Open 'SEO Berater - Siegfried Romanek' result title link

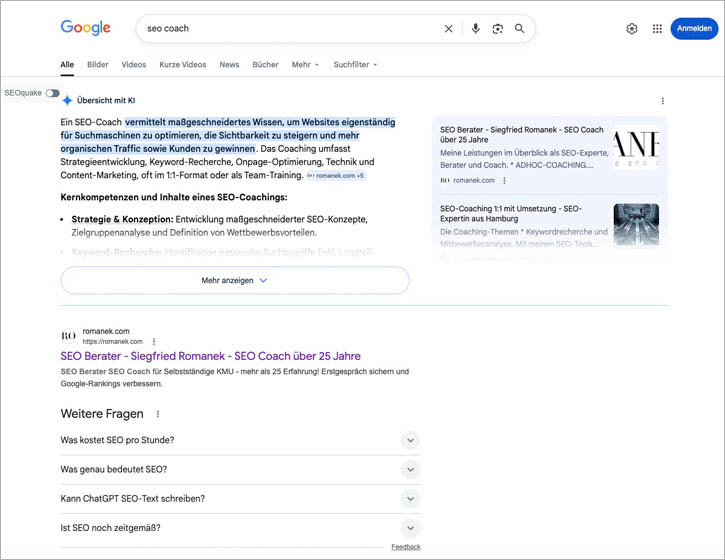[210, 356]
